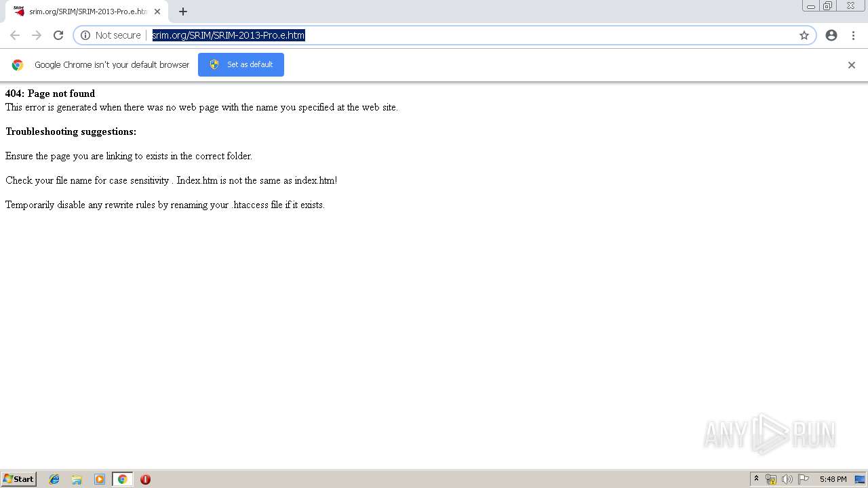Screen dimensions: 868x488
Task: Select Chrome window in taskbar
Action: (122, 479)
